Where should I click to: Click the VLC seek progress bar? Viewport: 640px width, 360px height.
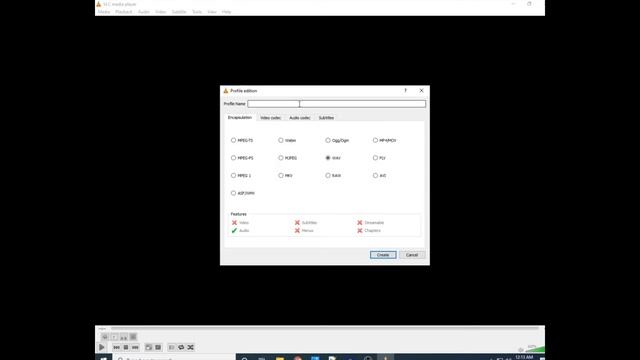[325, 329]
